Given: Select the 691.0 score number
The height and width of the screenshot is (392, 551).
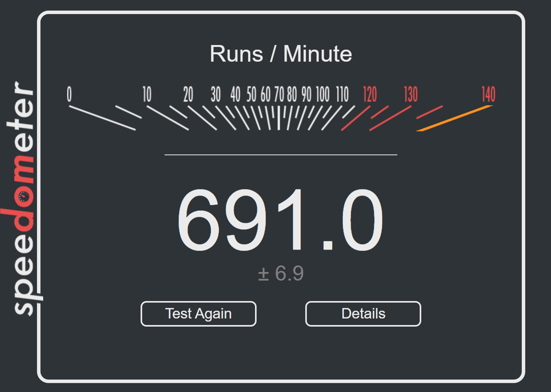Looking at the screenshot, I should tap(281, 219).
